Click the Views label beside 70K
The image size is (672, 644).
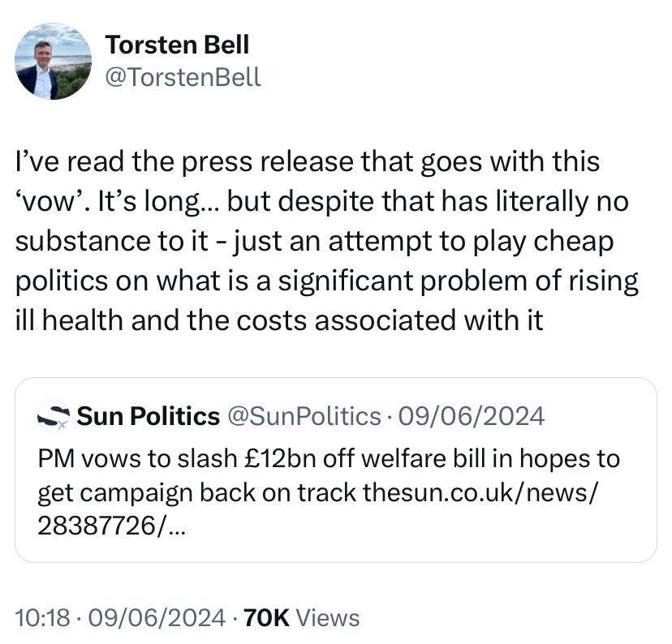click(x=328, y=617)
